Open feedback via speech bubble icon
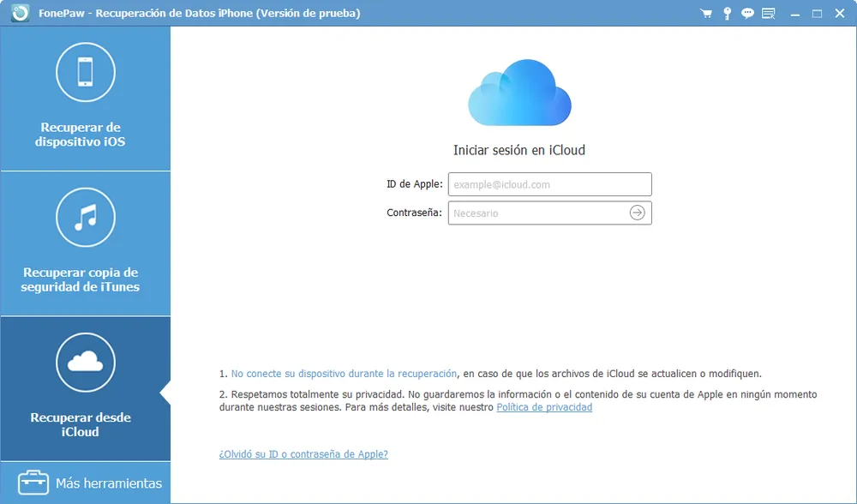 point(747,13)
